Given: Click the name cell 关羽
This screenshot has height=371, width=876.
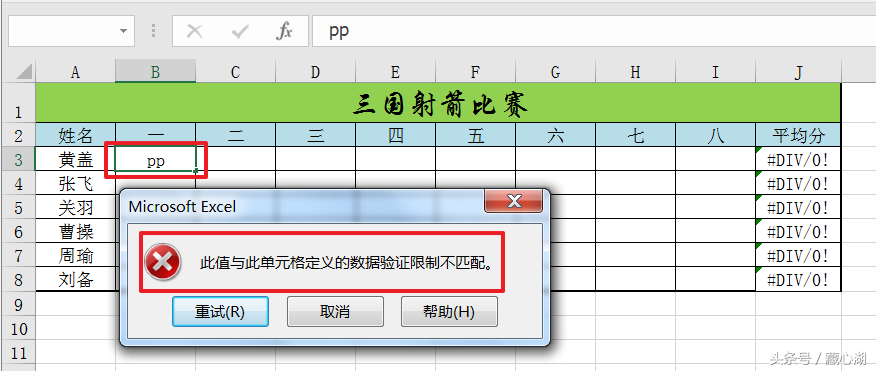Looking at the screenshot, I should coord(75,207).
